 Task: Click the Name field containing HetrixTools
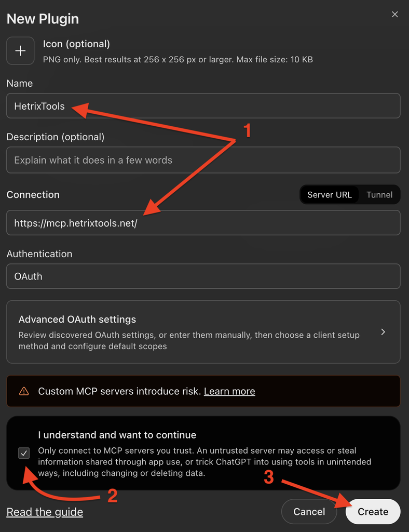(203, 106)
